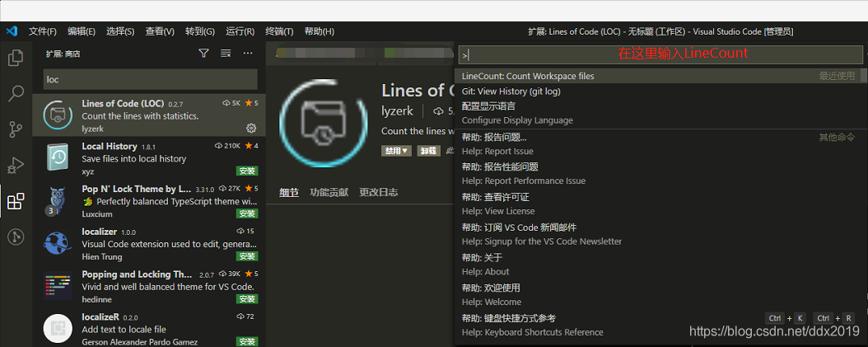Click the extension search box containing loc
This screenshot has height=347, width=868.
click(x=151, y=79)
